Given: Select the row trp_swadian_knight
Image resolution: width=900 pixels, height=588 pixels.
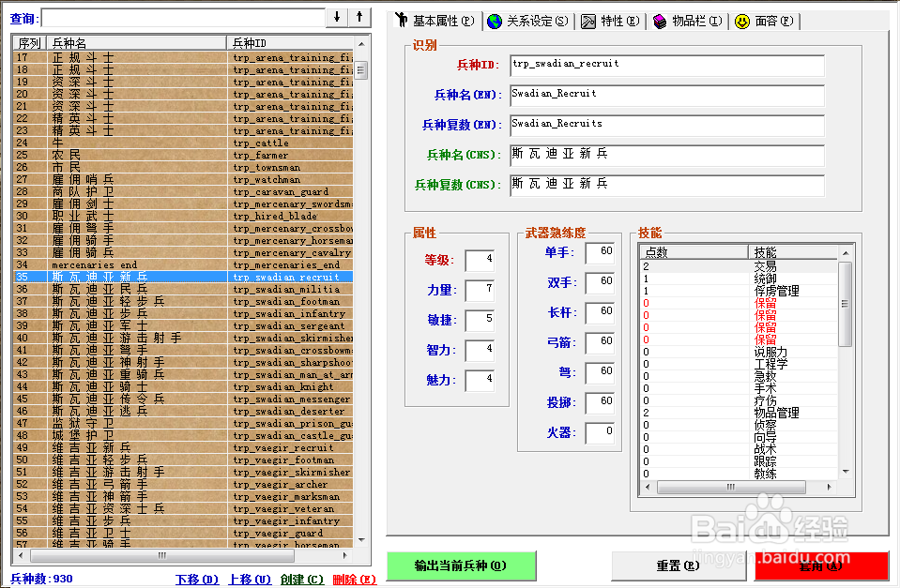Looking at the screenshot, I should [x=182, y=386].
